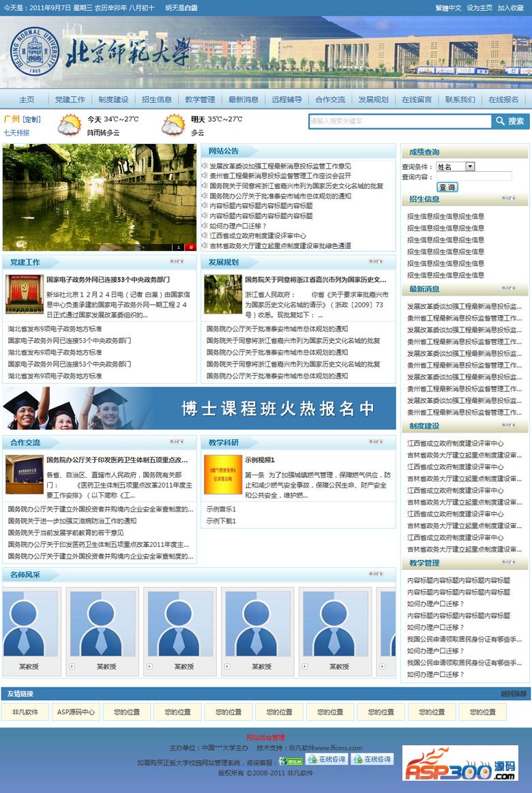Go to 主页 in navigation bar

pyautogui.click(x=27, y=100)
